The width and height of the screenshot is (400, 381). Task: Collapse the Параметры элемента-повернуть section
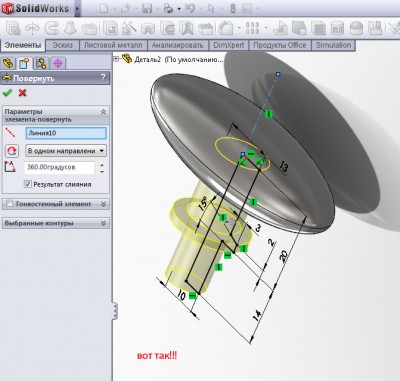[x=103, y=112]
